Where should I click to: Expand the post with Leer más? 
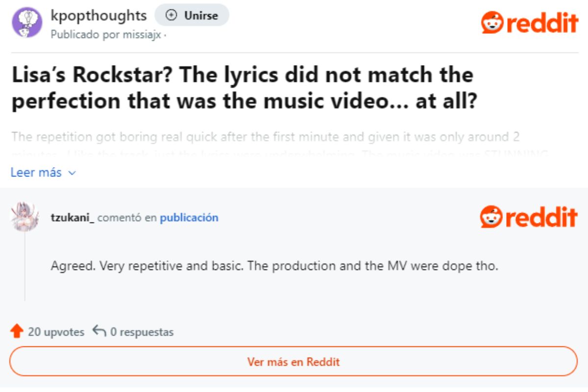click(x=36, y=172)
